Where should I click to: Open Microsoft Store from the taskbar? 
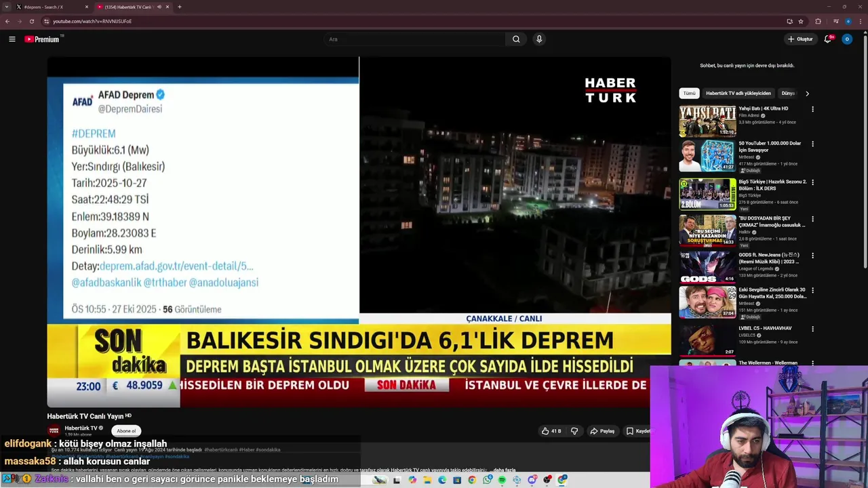(457, 480)
